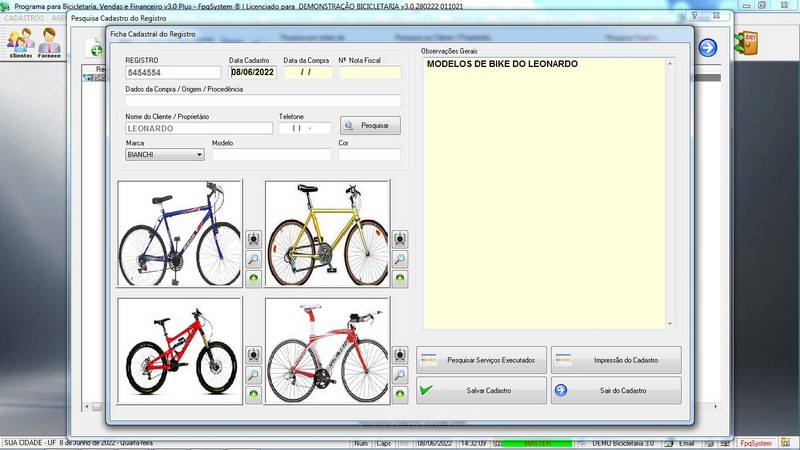Click the REGISTRO field with 5454554
The image size is (800, 450).
pyautogui.click(x=173, y=72)
